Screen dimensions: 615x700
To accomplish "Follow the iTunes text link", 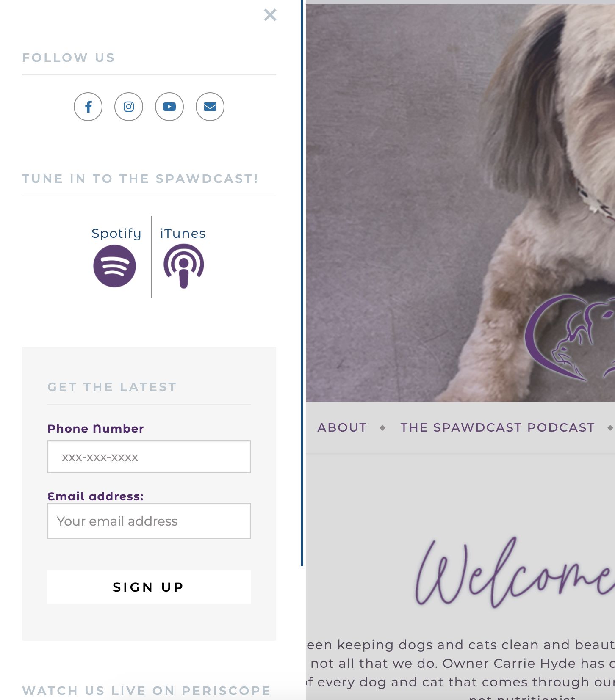I will (x=183, y=234).
